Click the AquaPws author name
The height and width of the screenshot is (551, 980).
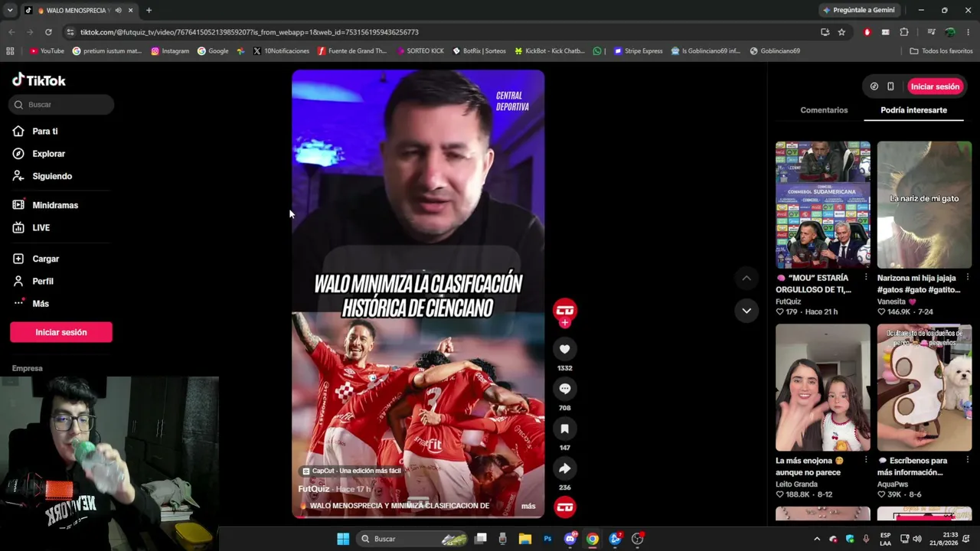[x=893, y=484]
